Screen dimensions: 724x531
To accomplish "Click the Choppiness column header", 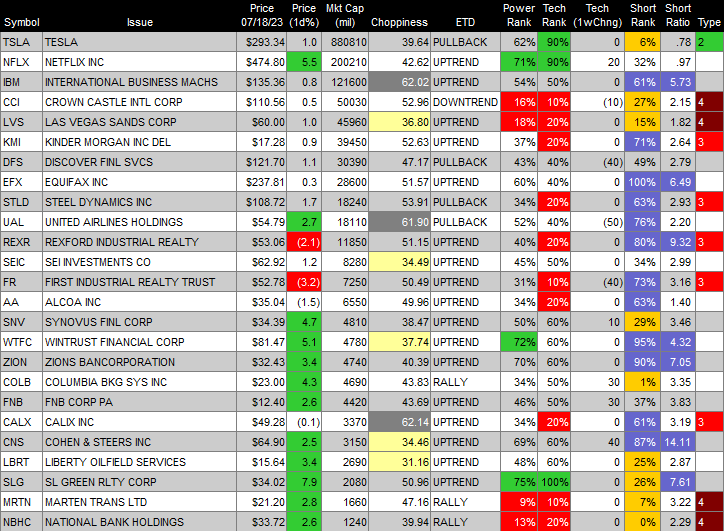I will click(x=399, y=22).
